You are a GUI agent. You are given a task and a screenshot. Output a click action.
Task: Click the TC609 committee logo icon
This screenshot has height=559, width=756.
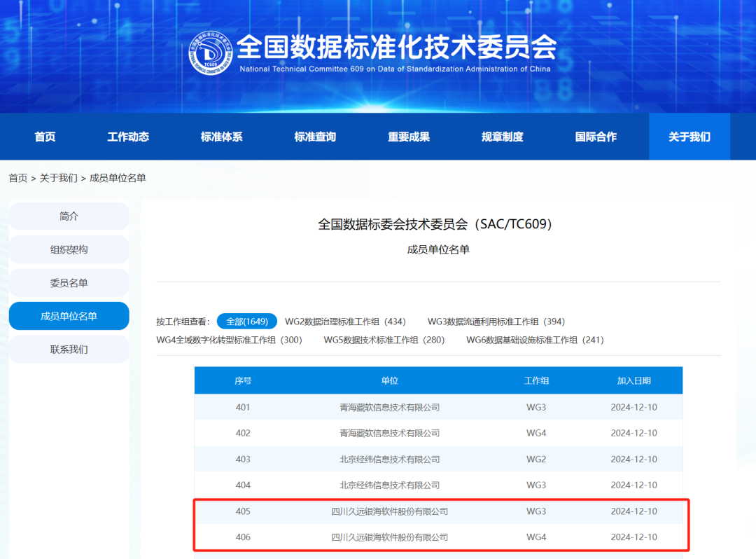pyautogui.click(x=211, y=54)
